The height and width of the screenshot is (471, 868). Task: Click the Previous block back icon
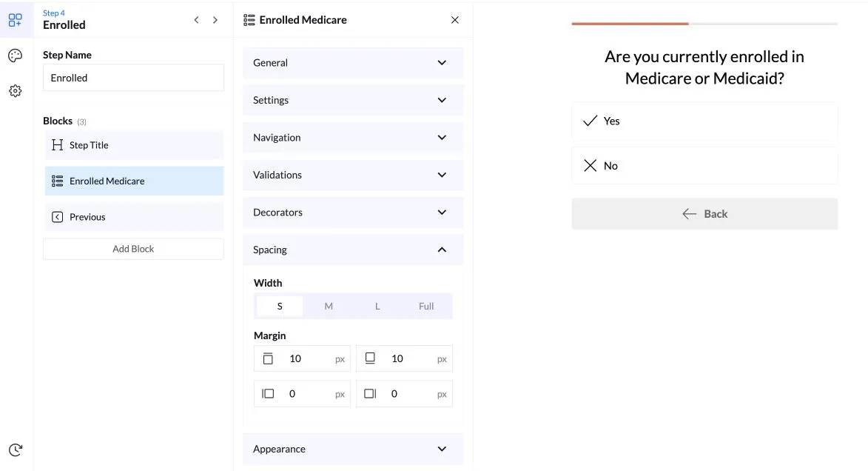(x=57, y=217)
